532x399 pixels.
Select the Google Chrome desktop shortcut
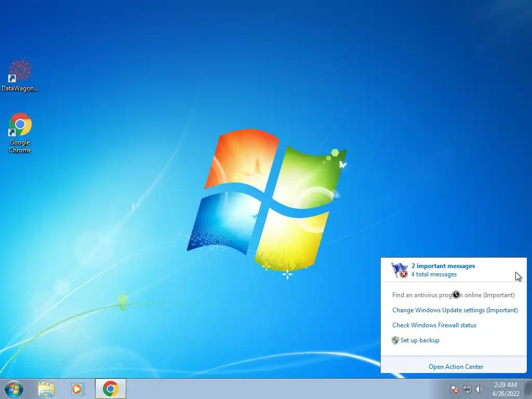pos(20,133)
